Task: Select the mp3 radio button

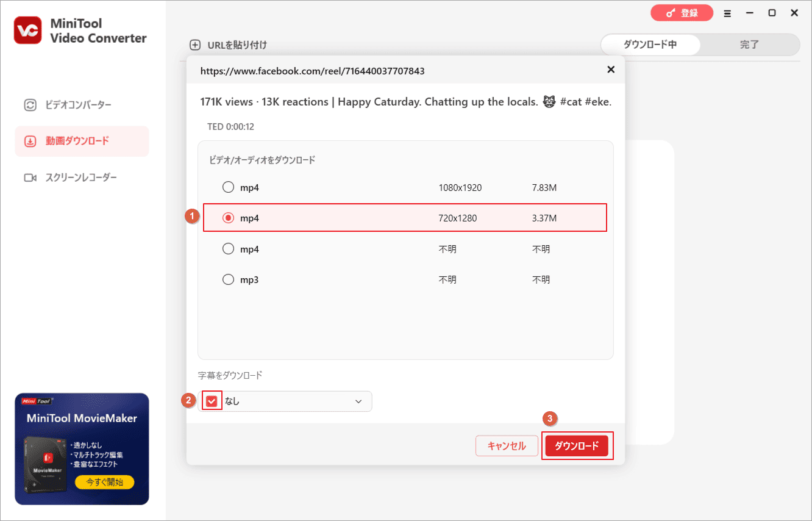Action: point(228,279)
